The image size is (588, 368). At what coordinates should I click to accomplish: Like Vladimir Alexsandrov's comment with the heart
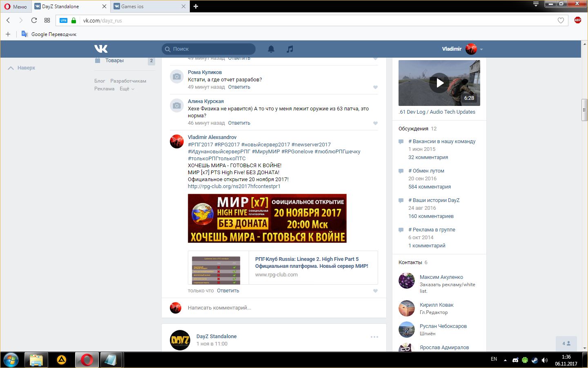[375, 291]
